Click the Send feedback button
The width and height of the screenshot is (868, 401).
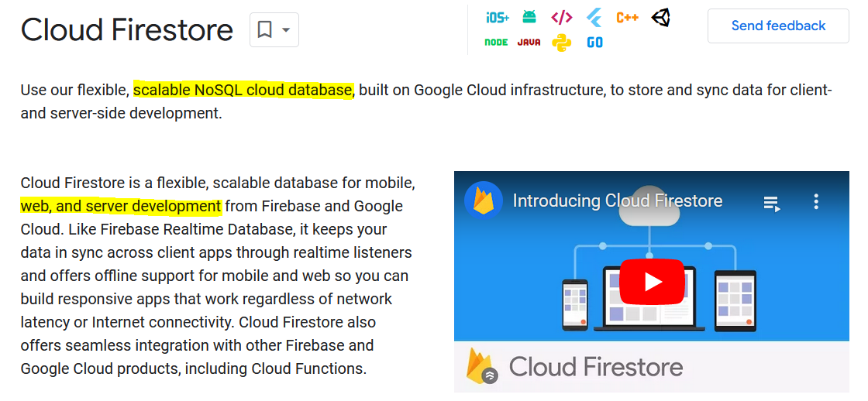coord(778,26)
